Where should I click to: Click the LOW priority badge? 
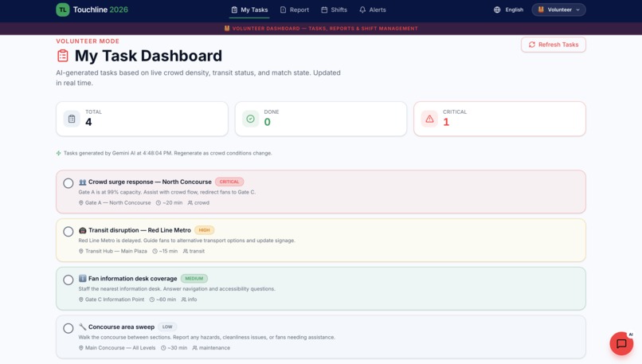[167, 327]
